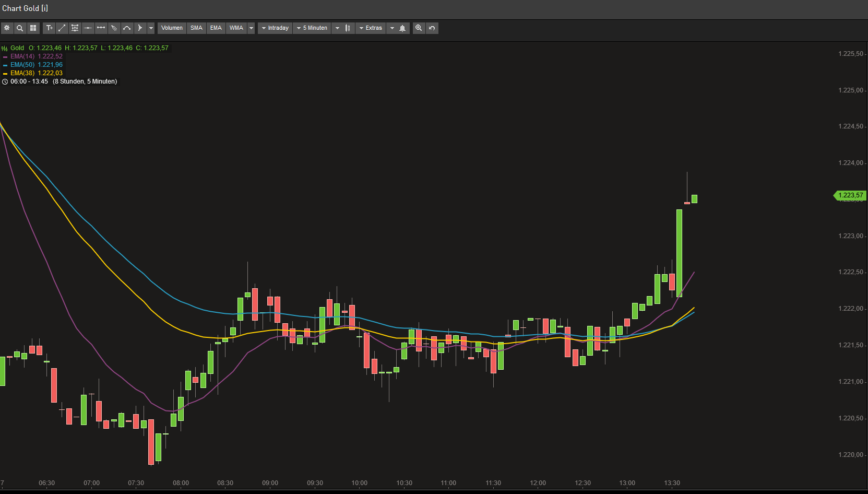Image resolution: width=868 pixels, height=494 pixels.
Task: Click the search magnifier icon in toolbar
Action: point(20,28)
